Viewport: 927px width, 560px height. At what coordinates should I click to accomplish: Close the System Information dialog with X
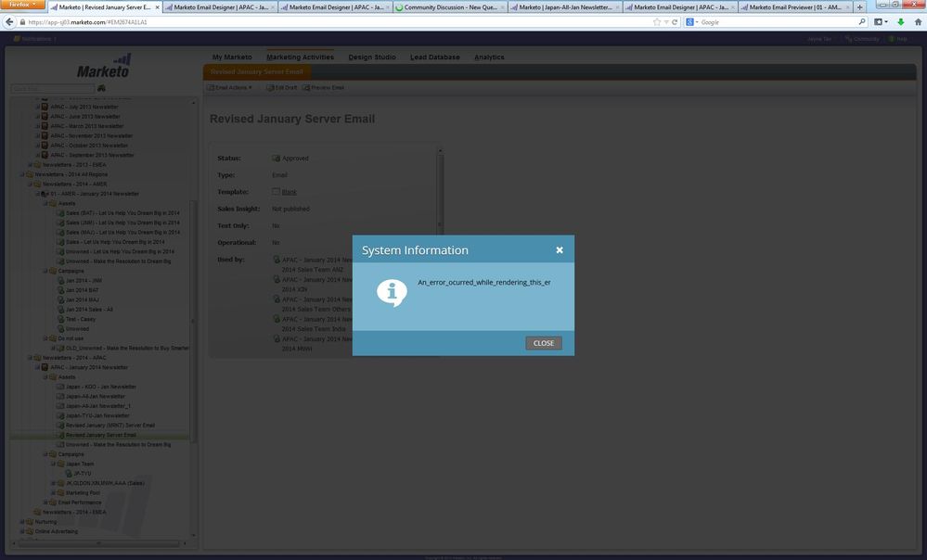coord(560,250)
